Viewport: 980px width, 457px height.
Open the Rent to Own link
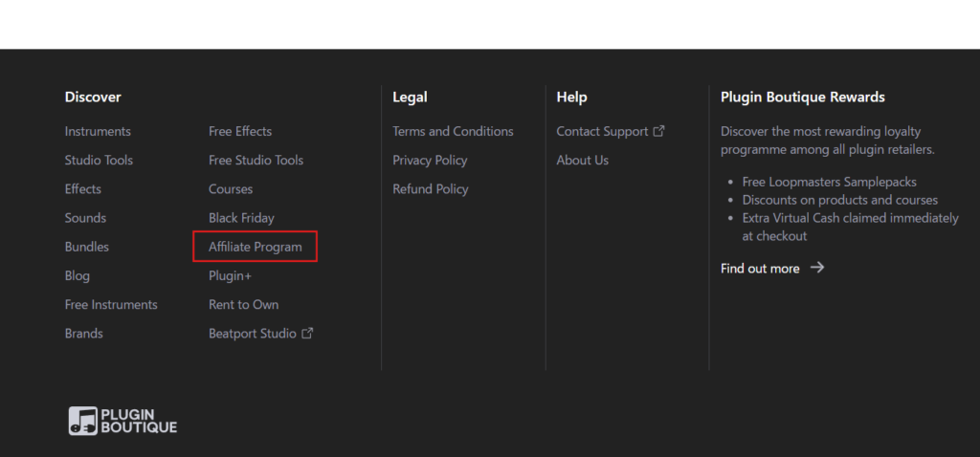coord(244,305)
